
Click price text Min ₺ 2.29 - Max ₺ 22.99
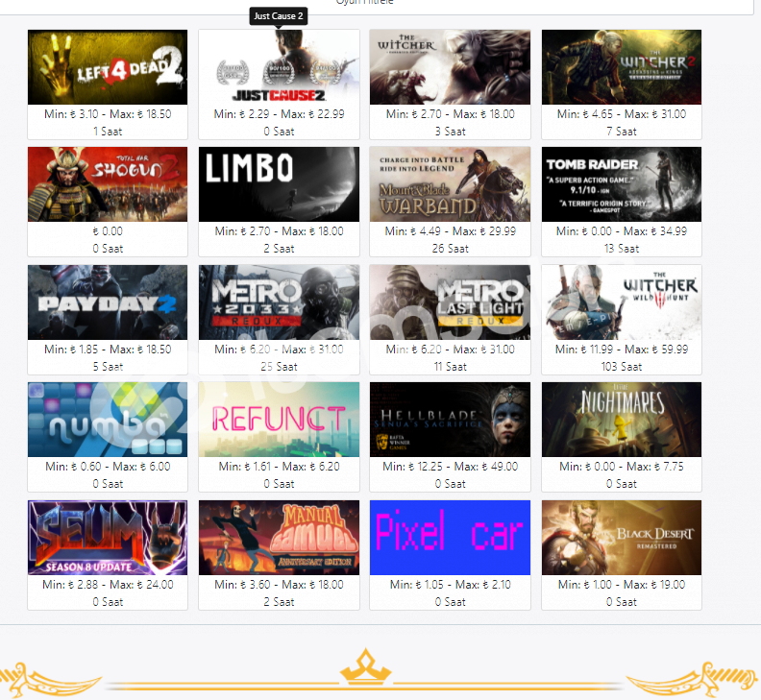click(279, 114)
